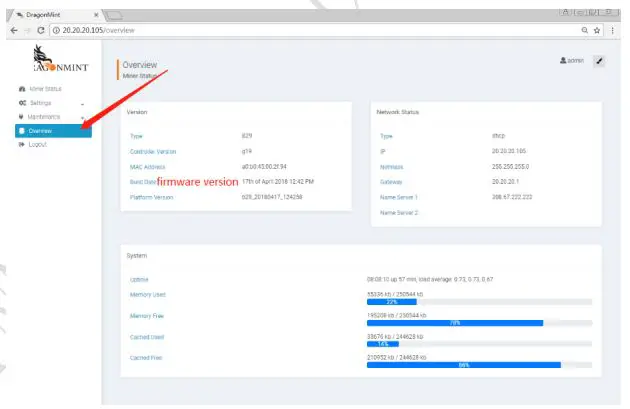Click the browser forward arrow
This screenshot has height=409, width=630.
27,31
